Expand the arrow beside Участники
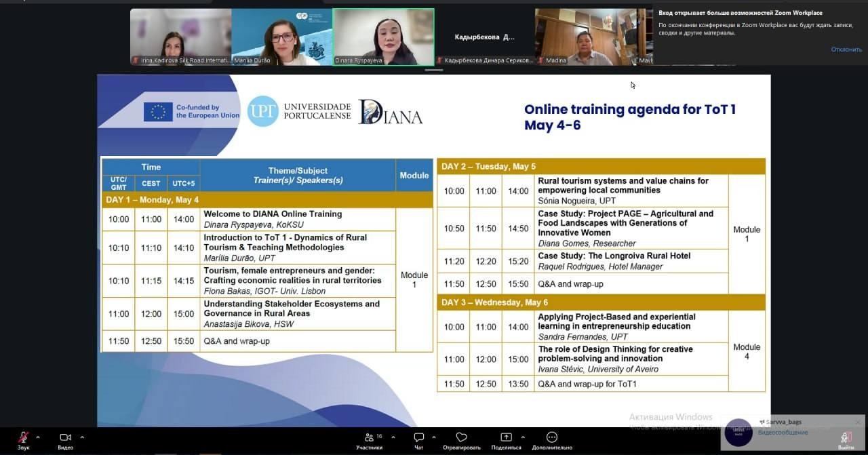The height and width of the screenshot is (455, 868). point(393,437)
